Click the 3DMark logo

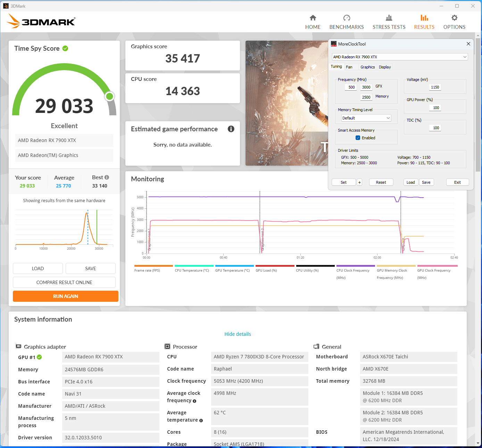(x=41, y=21)
